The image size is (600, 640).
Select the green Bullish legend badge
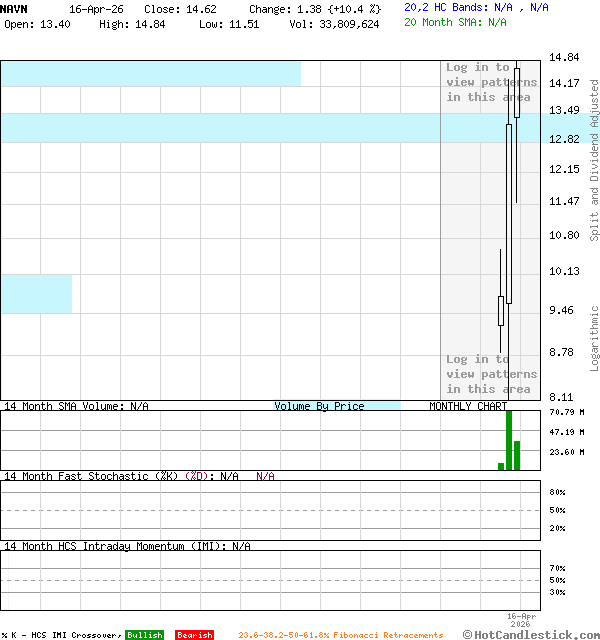click(x=144, y=635)
